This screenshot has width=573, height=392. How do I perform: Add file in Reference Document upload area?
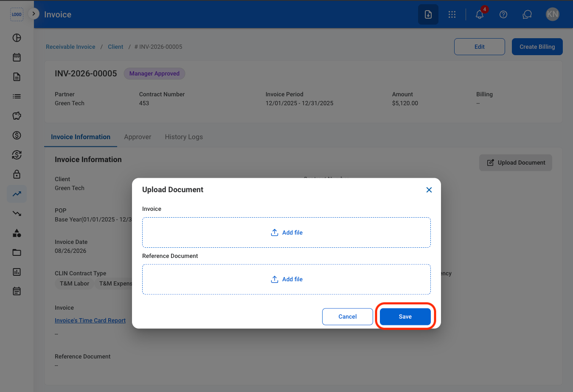pyautogui.click(x=286, y=279)
